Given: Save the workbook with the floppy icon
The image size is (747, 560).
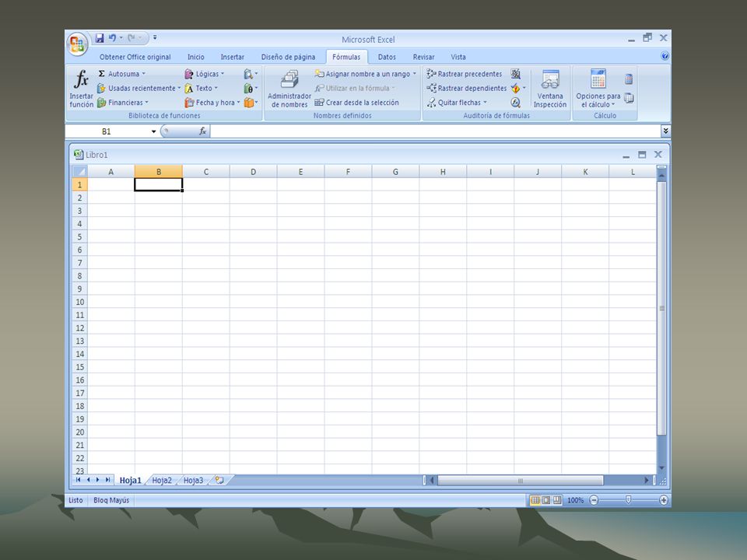Looking at the screenshot, I should coord(100,38).
